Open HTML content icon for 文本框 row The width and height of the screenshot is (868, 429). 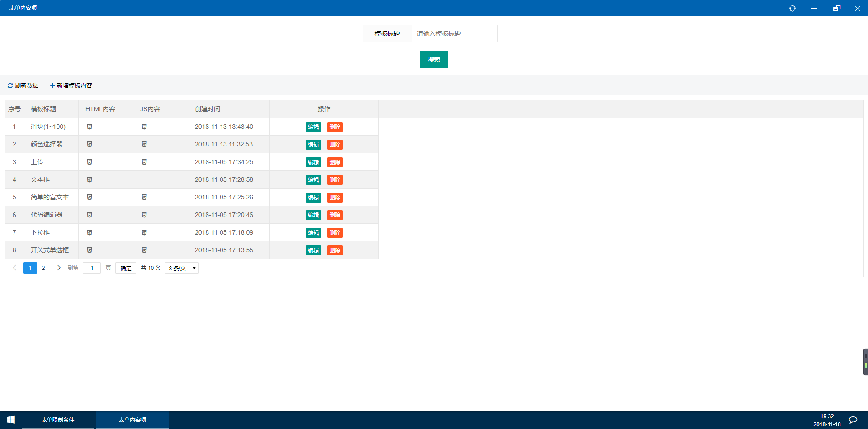tap(90, 179)
